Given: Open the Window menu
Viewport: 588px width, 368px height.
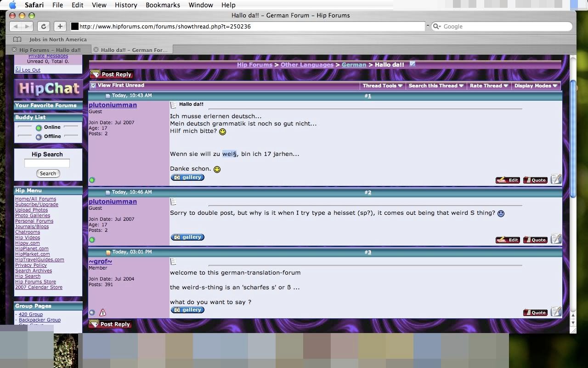Looking at the screenshot, I should click(201, 5).
